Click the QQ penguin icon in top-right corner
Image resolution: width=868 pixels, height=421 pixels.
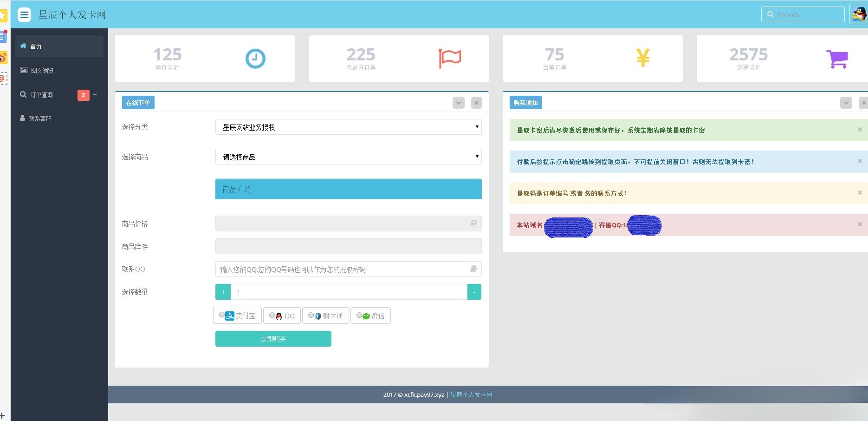tap(859, 14)
